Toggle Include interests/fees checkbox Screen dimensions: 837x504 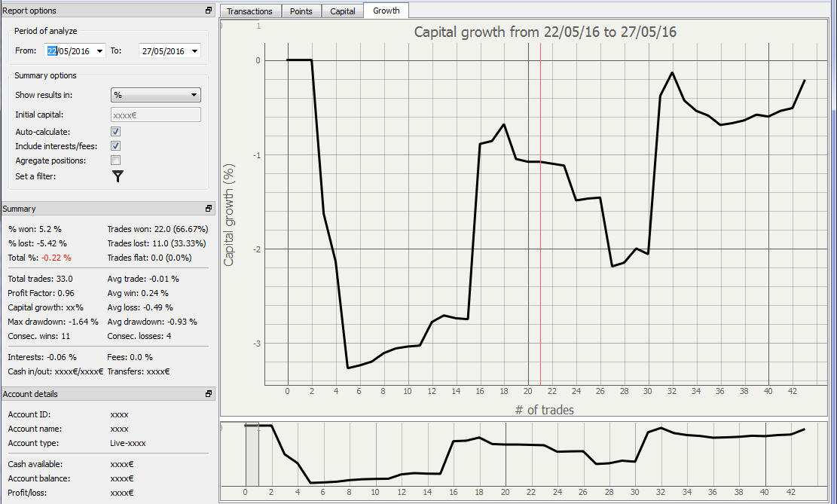coord(115,145)
